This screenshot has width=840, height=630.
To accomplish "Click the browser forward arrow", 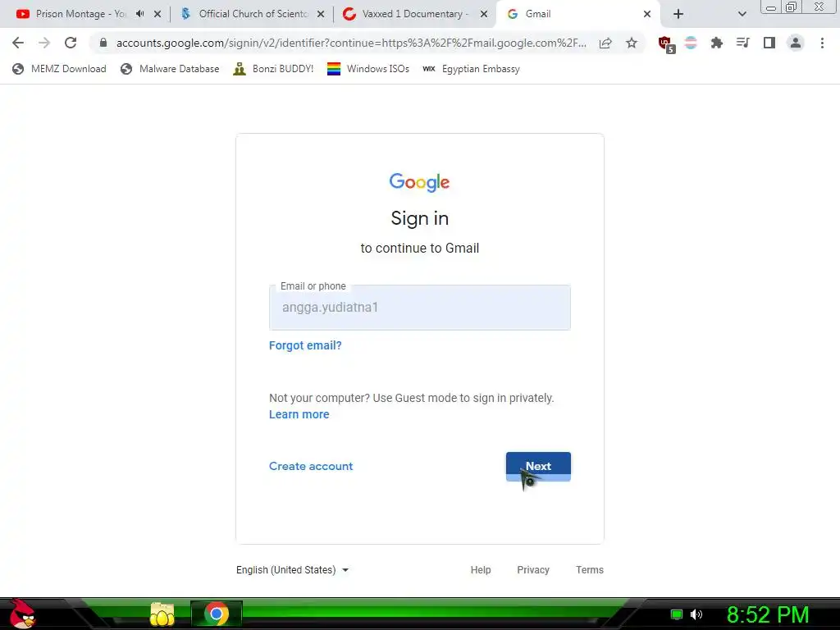I will (x=44, y=43).
